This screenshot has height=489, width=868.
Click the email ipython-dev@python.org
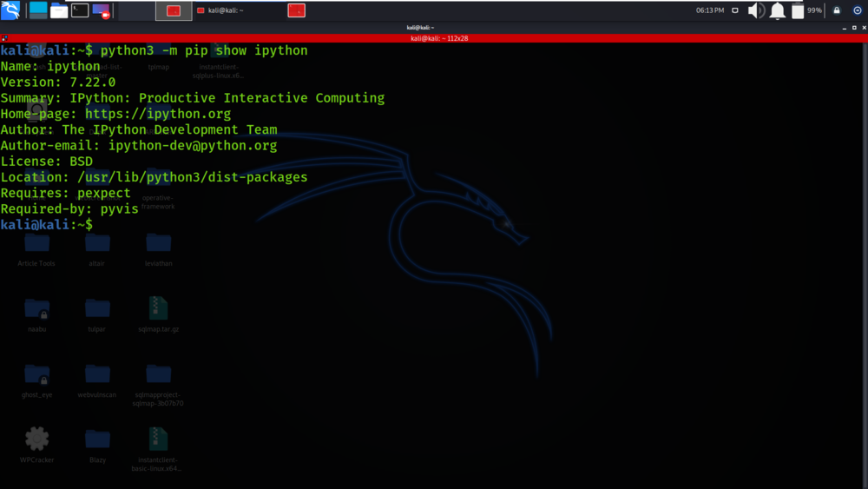tap(193, 146)
